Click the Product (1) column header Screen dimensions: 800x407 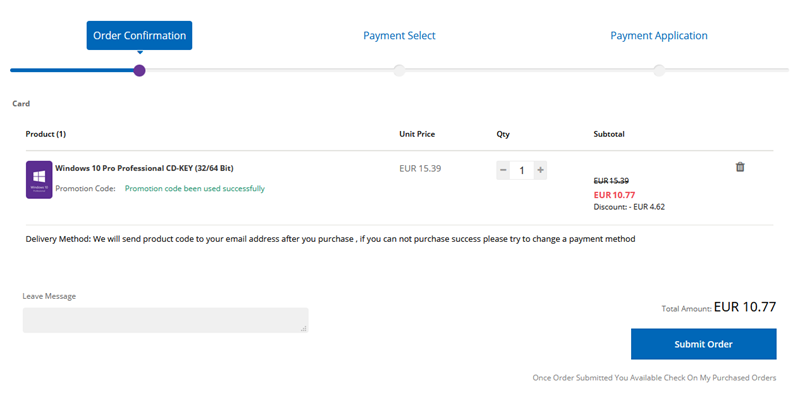coord(46,134)
